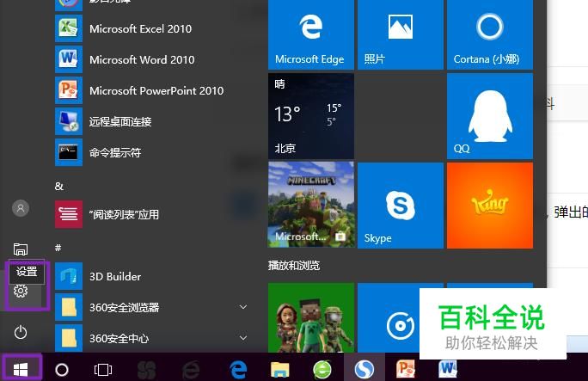Open the power options button

pyautogui.click(x=21, y=332)
